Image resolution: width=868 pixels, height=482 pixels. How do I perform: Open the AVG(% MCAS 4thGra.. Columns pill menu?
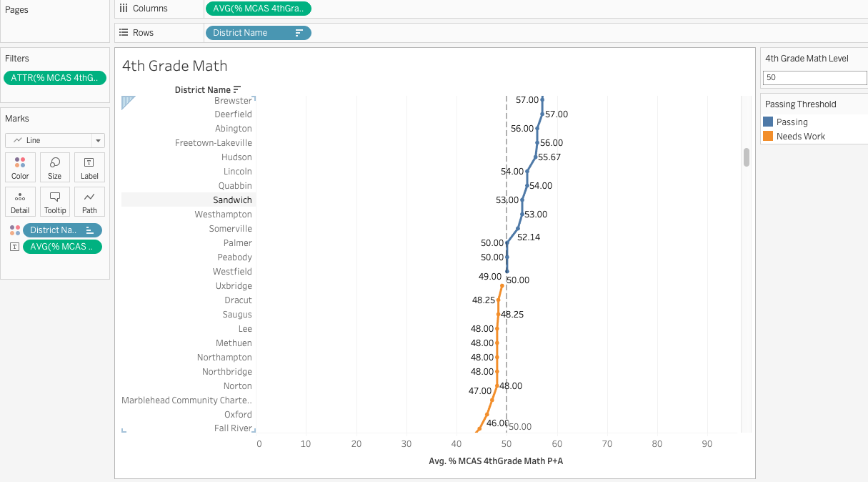[x=258, y=9]
